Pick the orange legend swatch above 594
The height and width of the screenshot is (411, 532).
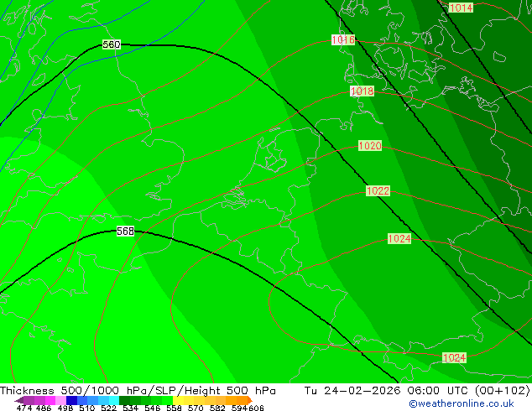pyautogui.click(x=242, y=400)
